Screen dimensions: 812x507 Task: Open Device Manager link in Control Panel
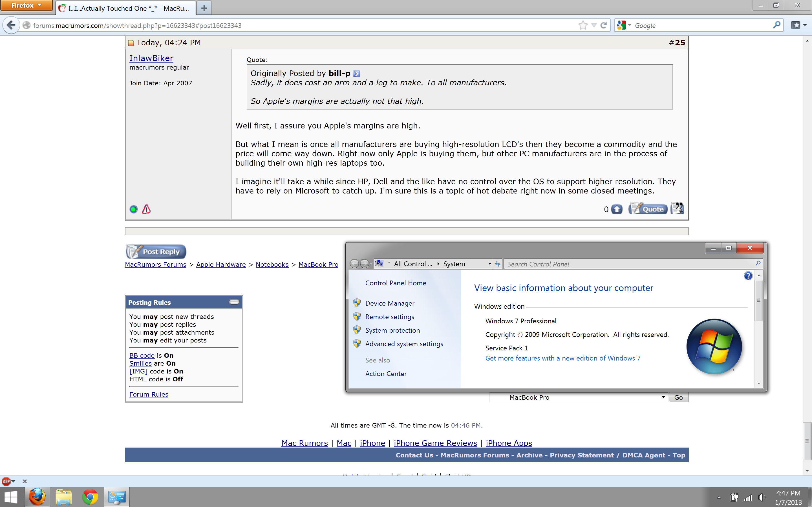[x=390, y=303]
